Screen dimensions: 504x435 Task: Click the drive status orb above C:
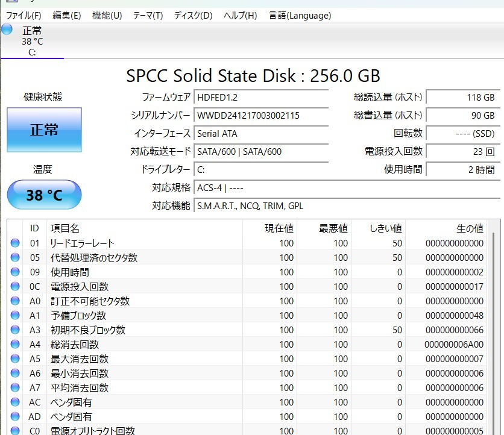point(7,30)
